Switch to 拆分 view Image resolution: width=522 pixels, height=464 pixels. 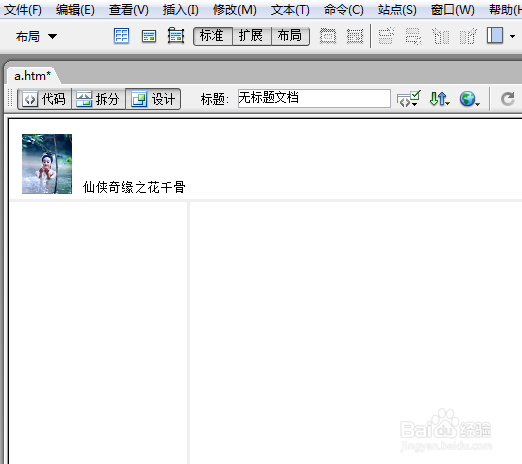coord(99,99)
